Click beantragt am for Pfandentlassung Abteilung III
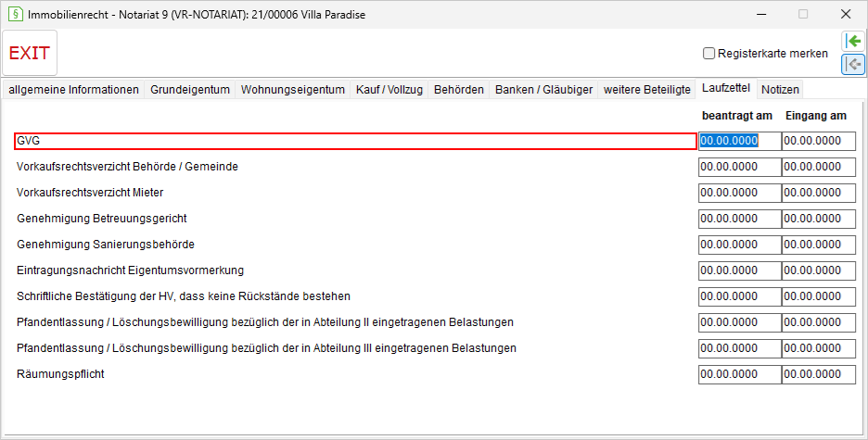 point(740,349)
